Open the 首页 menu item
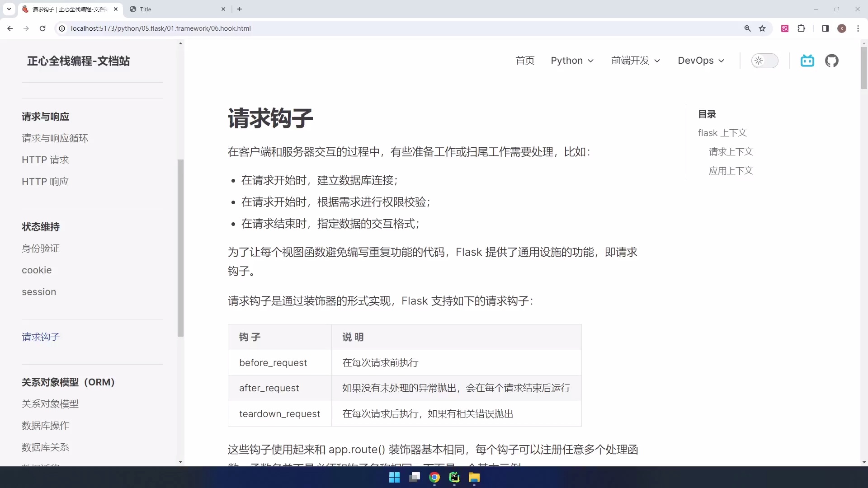This screenshot has height=488, width=868. (x=525, y=61)
